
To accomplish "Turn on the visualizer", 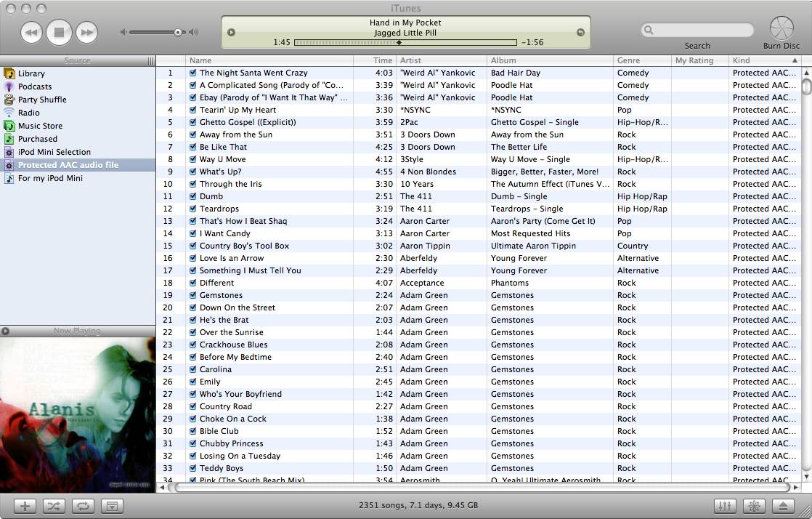I will [754, 506].
